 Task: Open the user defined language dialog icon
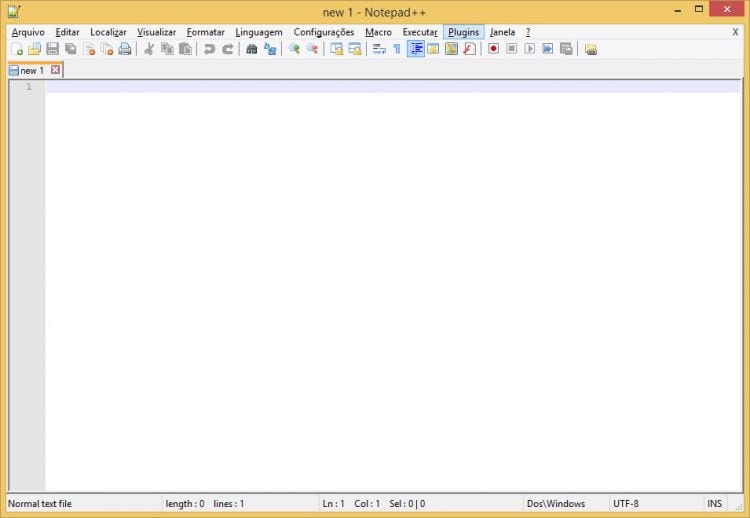(433, 49)
